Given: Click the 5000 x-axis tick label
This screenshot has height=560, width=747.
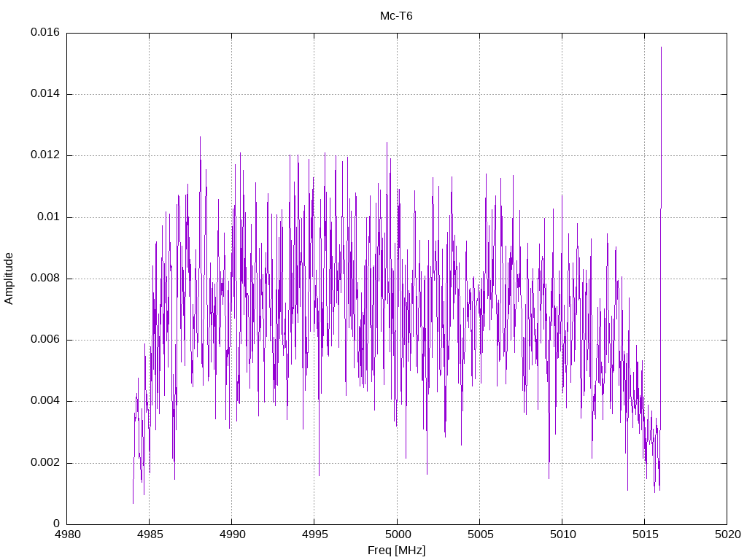Looking at the screenshot, I should (x=397, y=534).
